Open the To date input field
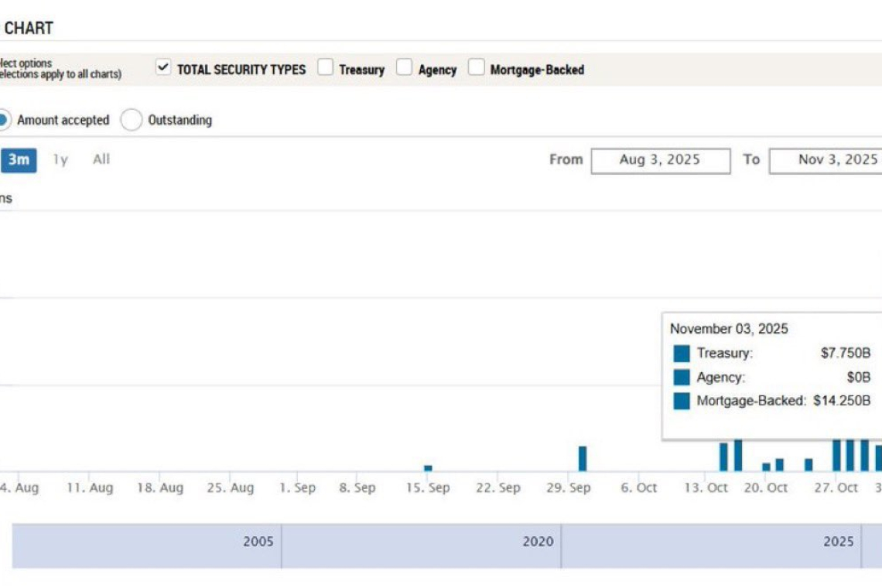Screen dimensions: 882x588 pyautogui.click(x=826, y=160)
